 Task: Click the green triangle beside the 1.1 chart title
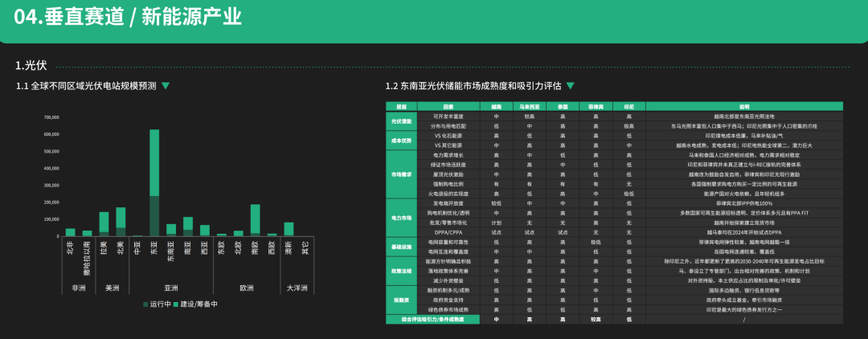pos(166,85)
